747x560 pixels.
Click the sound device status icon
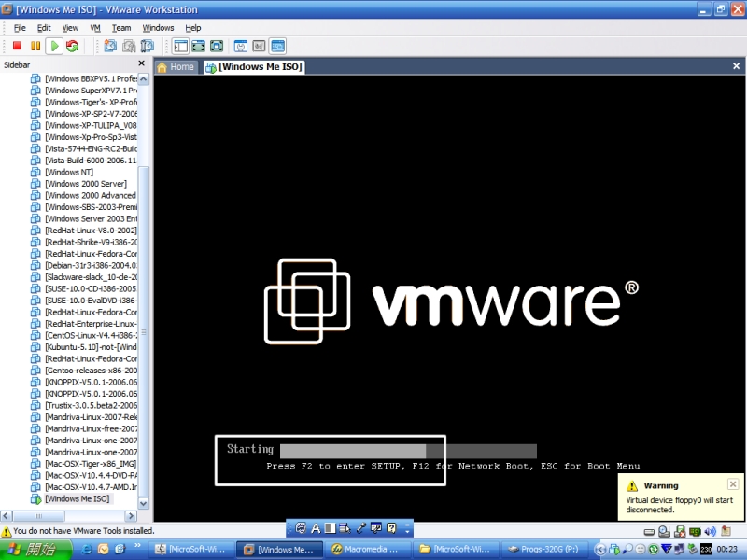tap(710, 531)
